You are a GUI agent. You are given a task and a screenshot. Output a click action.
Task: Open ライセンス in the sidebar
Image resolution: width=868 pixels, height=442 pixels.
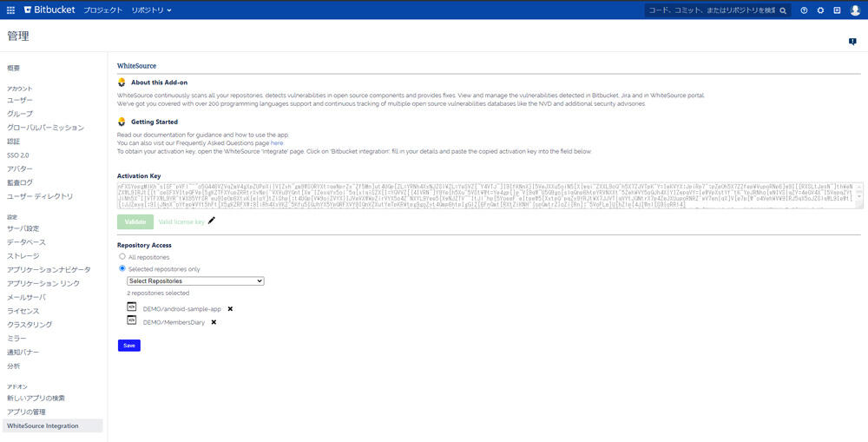[23, 311]
